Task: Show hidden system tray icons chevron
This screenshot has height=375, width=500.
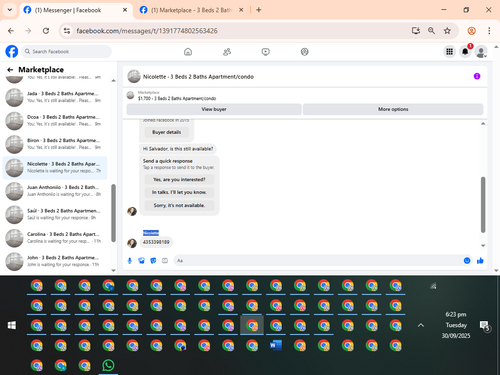Action: pyautogui.click(x=421, y=325)
